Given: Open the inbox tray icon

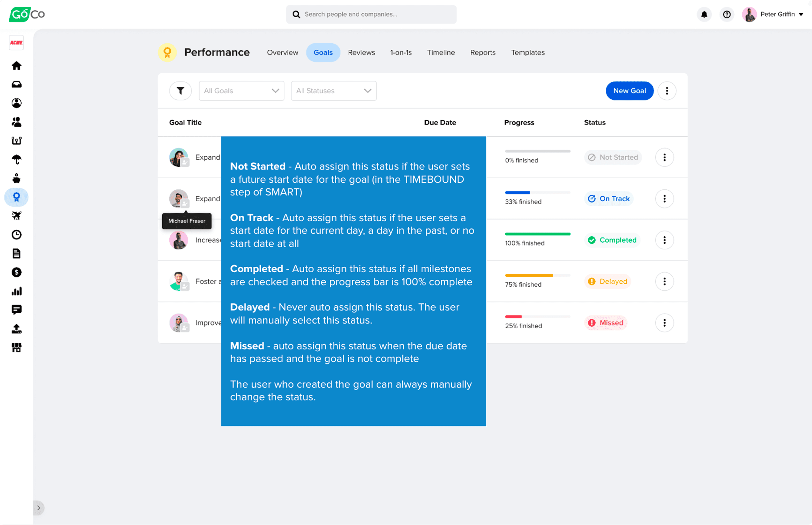Looking at the screenshot, I should click(x=16, y=84).
